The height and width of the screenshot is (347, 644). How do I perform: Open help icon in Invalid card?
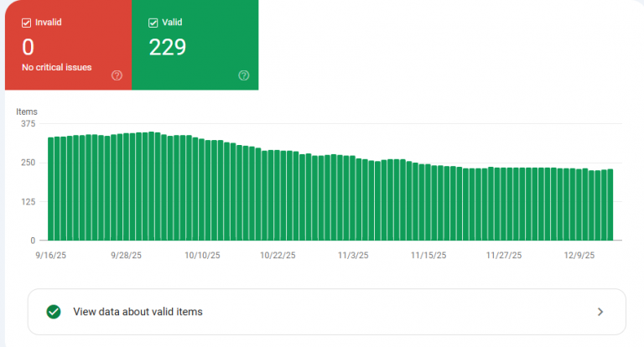pos(117,75)
